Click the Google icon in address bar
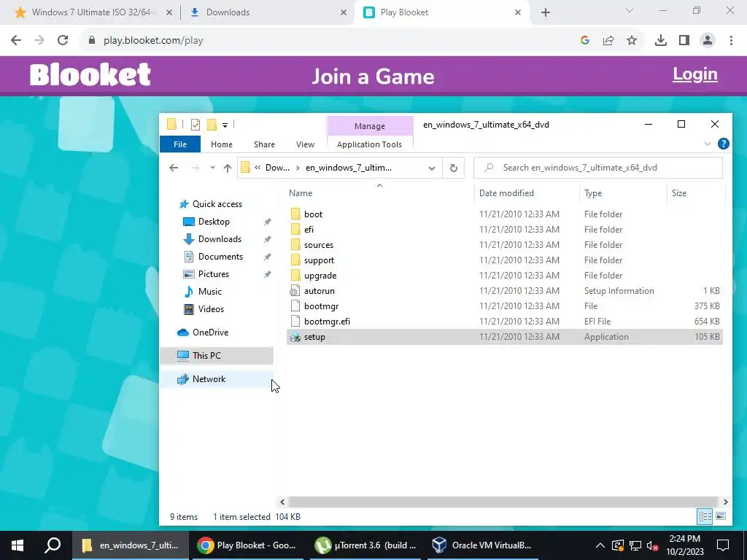 585,41
